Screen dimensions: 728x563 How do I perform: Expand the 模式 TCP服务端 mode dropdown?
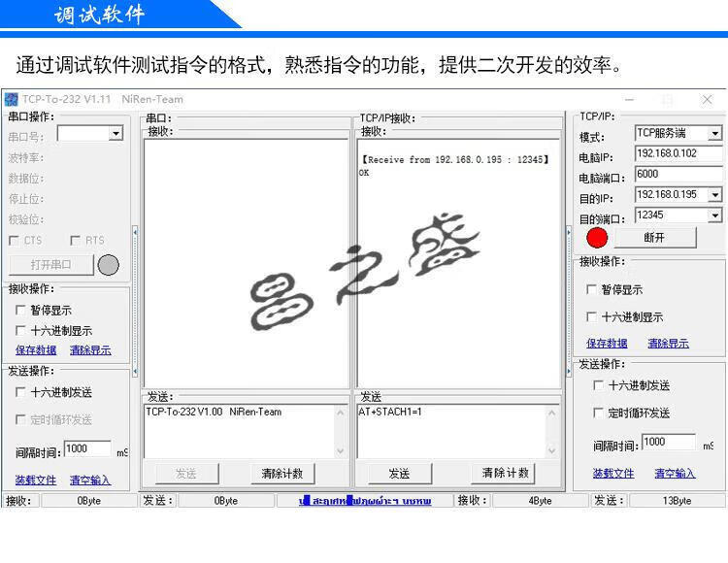pos(714,134)
